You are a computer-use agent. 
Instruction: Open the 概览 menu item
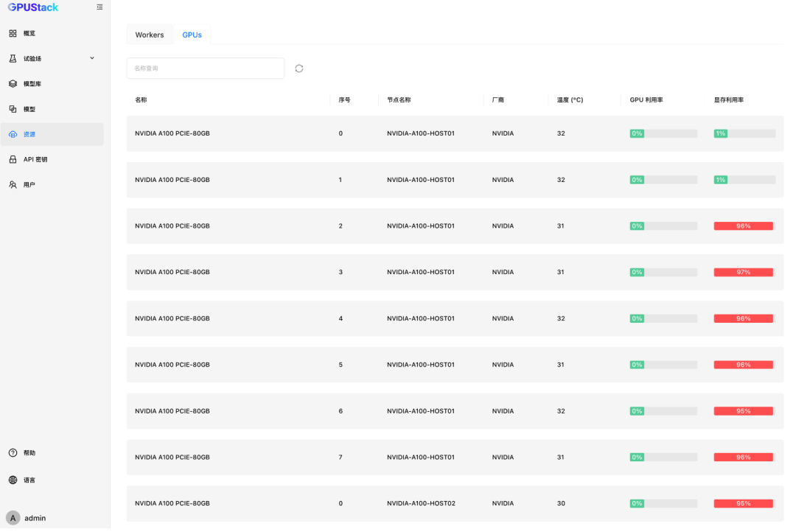coord(52,33)
